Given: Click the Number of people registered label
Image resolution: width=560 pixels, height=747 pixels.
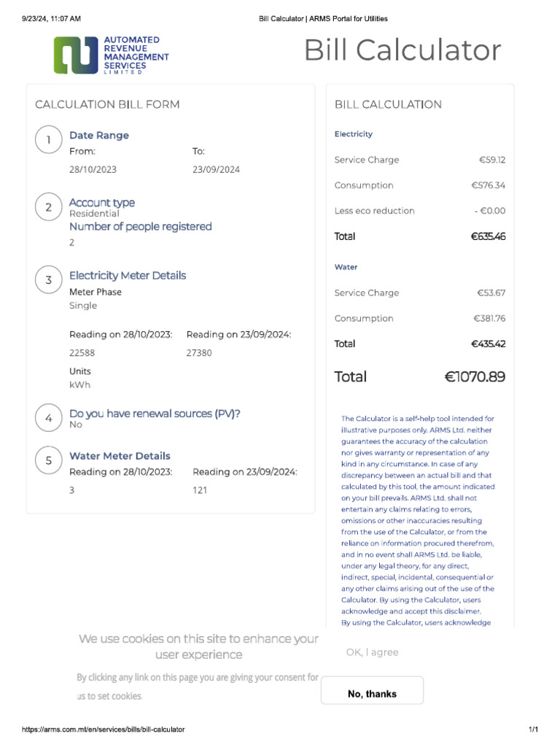Looking at the screenshot, I should pyautogui.click(x=141, y=226).
